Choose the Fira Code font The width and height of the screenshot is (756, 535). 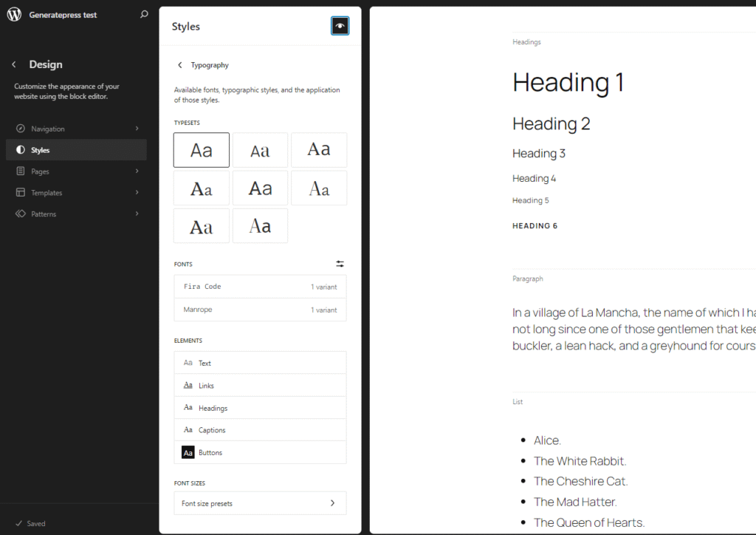coord(260,287)
